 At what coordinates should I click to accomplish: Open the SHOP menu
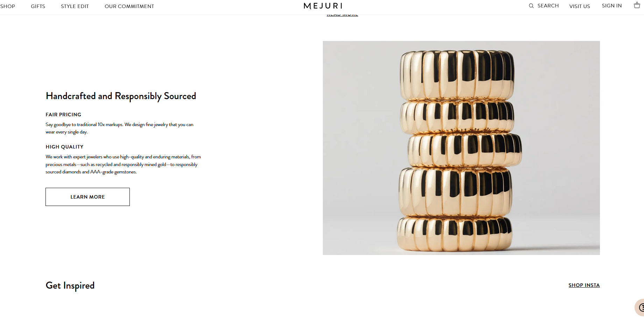coord(8,6)
